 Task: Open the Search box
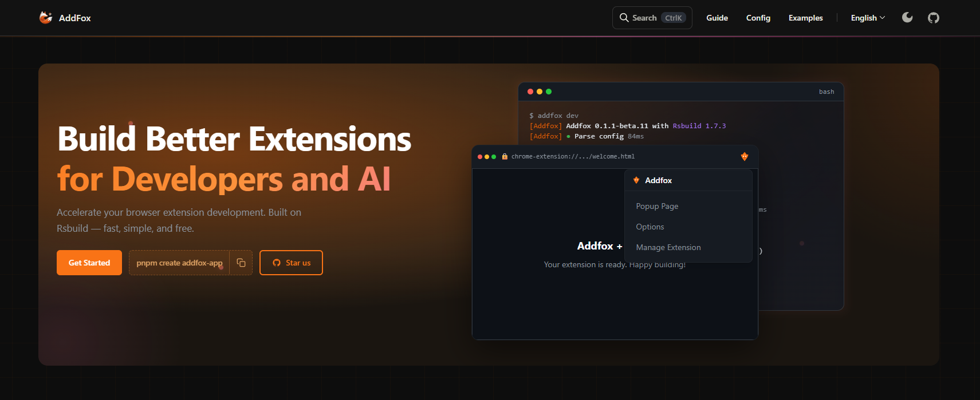pyautogui.click(x=652, y=18)
